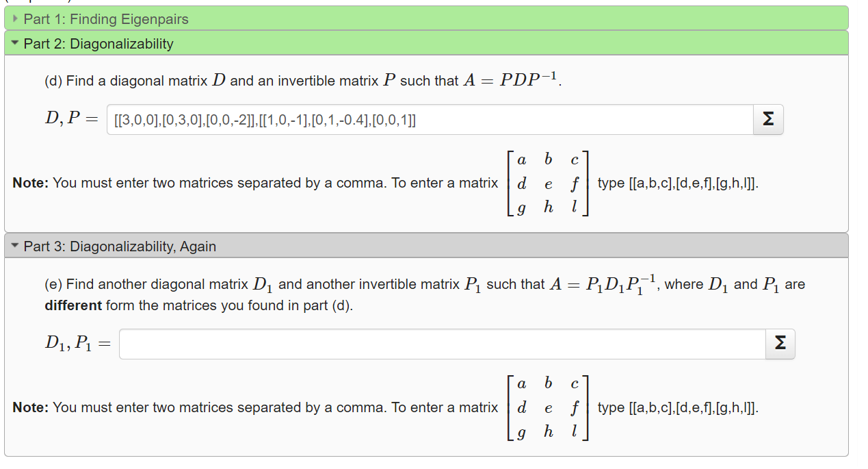Click the Note text in Part 2
Image resolution: width=868 pixels, height=469 pixels.
coord(29,183)
